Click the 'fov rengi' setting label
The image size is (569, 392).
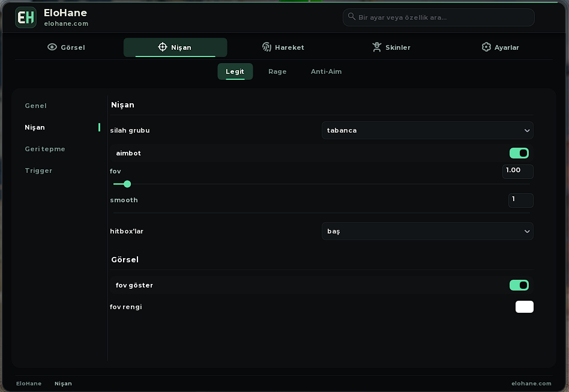(x=126, y=307)
